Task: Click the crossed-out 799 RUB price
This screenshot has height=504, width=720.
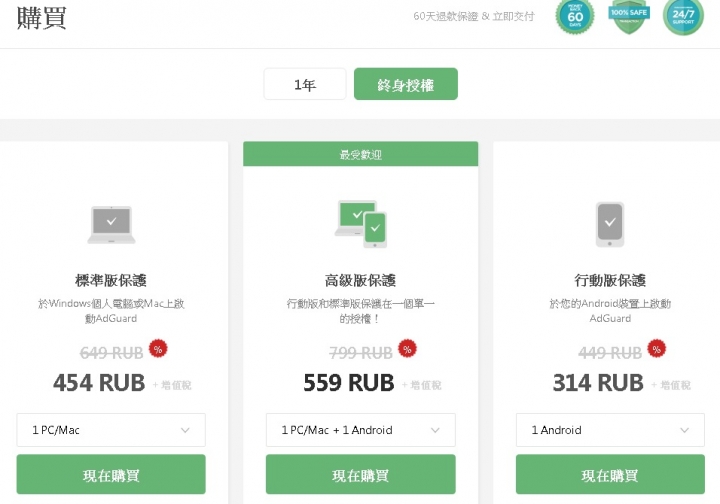Action: 361,353
